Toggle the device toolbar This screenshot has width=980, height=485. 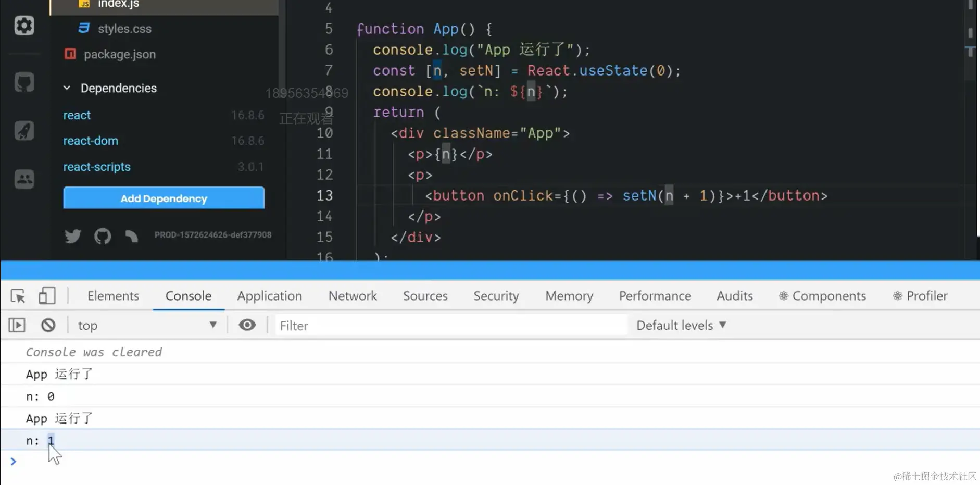(x=47, y=296)
